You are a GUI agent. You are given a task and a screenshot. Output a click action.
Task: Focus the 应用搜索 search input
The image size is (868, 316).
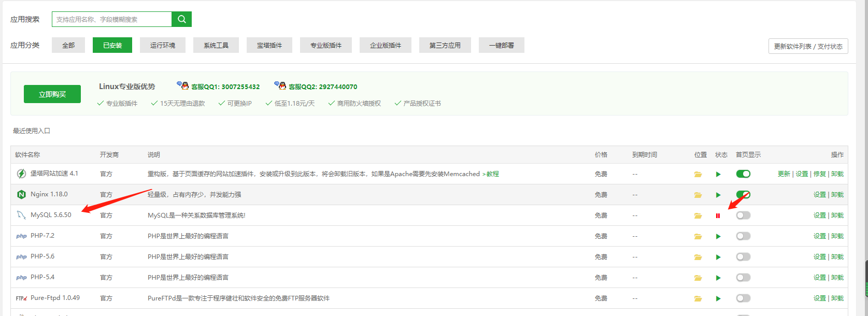(111, 19)
